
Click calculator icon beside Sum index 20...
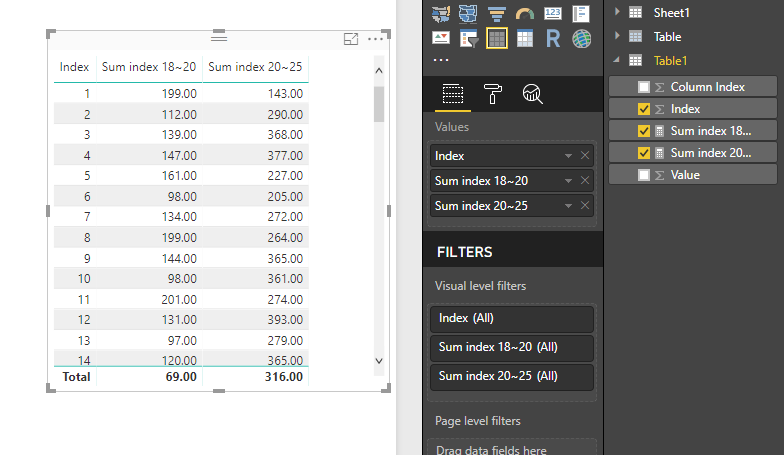[x=660, y=154]
